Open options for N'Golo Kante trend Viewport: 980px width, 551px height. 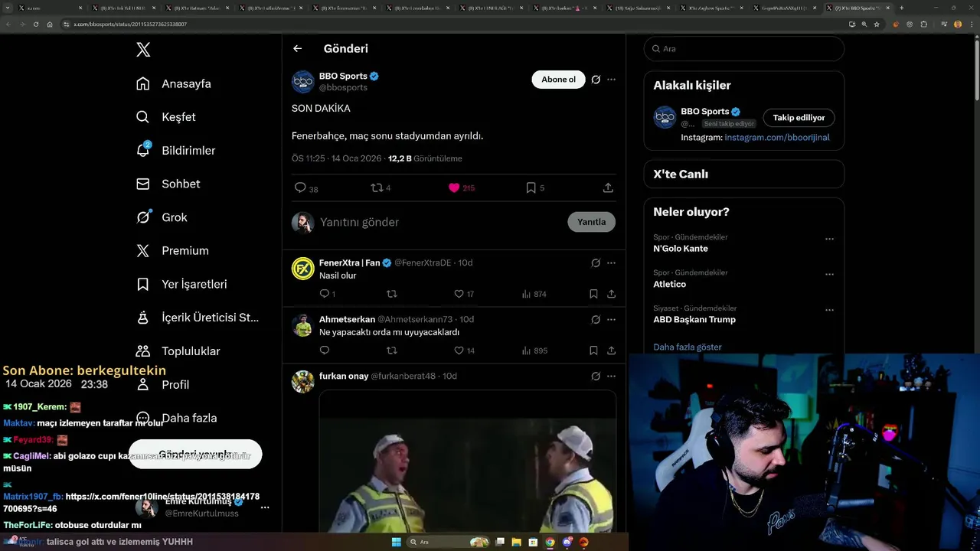pos(829,239)
